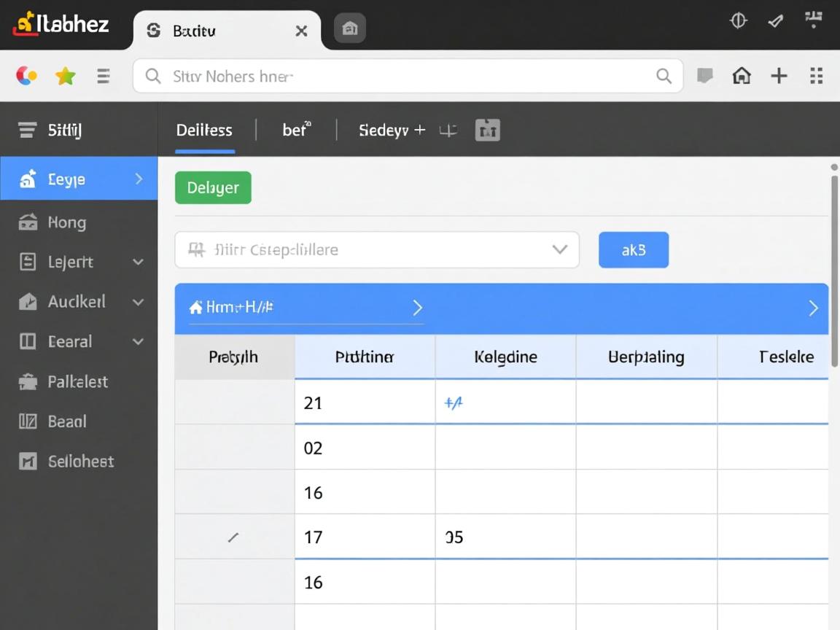Click the pencil edit mark in row 17
This screenshot has width=840, height=630.
(233, 537)
